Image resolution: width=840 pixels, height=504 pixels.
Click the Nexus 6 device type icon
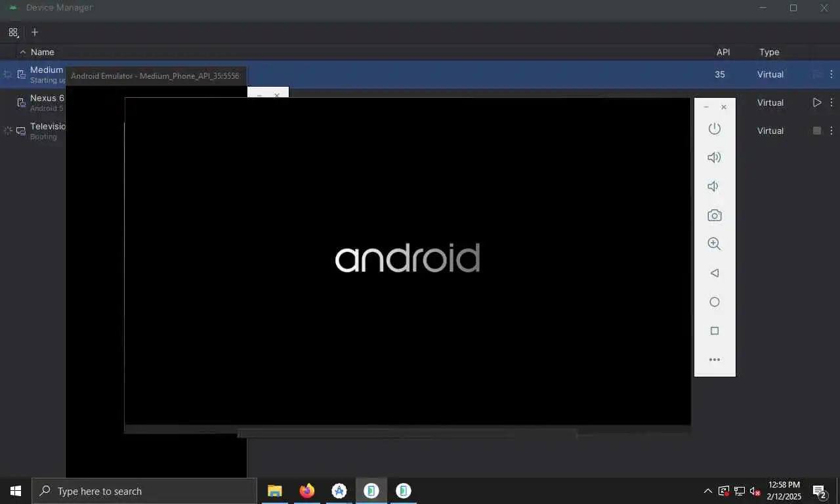tap(21, 102)
